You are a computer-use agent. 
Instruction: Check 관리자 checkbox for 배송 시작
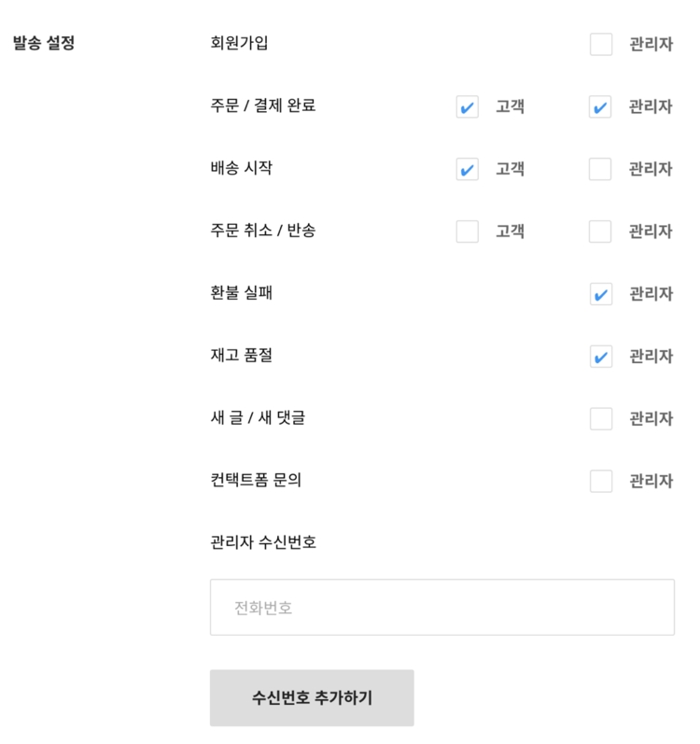(x=601, y=169)
